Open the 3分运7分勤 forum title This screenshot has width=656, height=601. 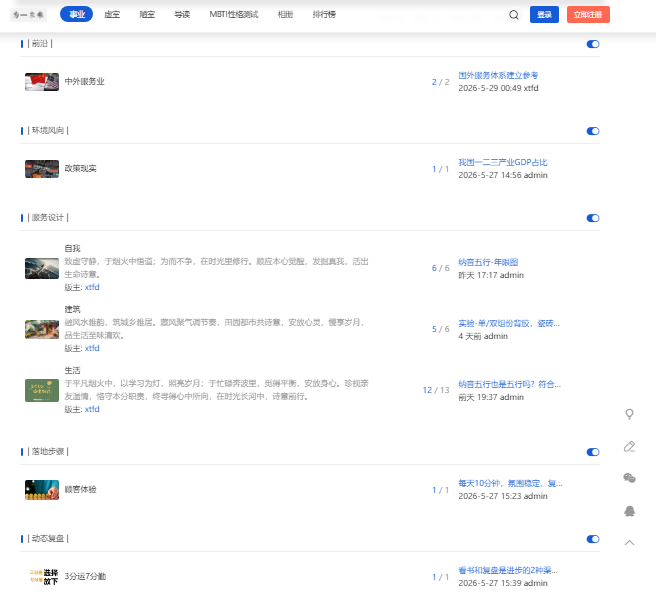coord(85,576)
